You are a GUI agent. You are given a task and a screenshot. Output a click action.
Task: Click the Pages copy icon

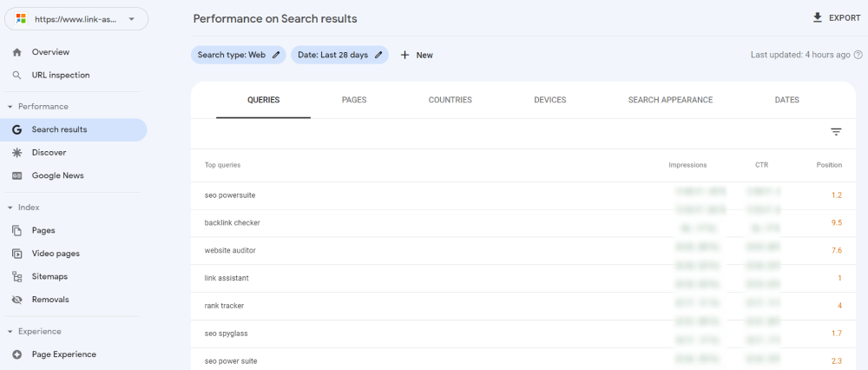17,230
